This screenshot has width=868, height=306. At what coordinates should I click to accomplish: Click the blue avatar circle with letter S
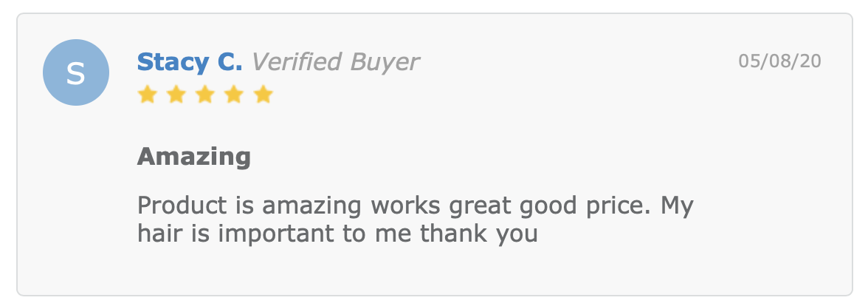point(76,72)
